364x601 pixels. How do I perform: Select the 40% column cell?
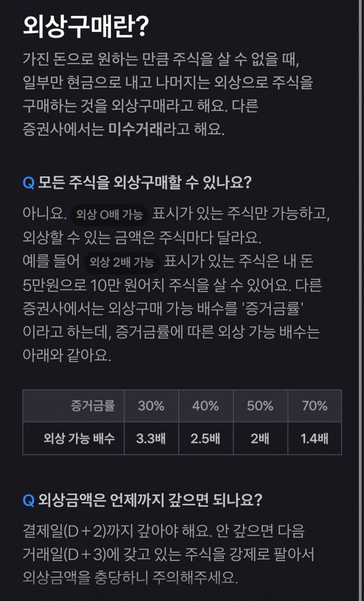pyautogui.click(x=205, y=406)
